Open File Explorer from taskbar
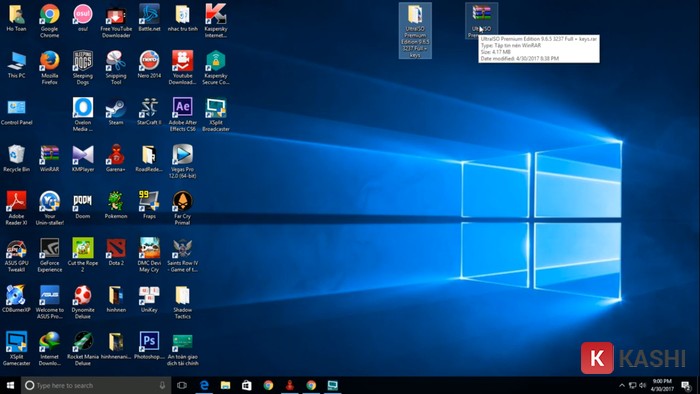The width and height of the screenshot is (700, 394). click(x=225, y=385)
